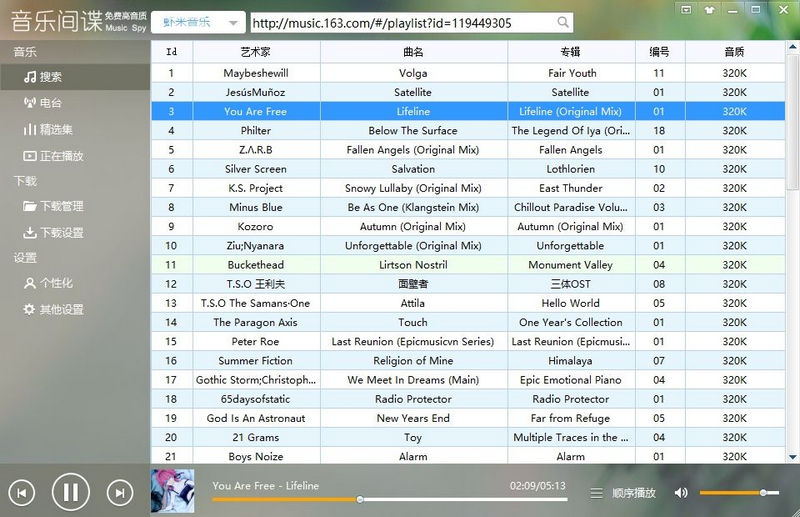Open the skin (shirt) icon in title bar

pos(710,9)
